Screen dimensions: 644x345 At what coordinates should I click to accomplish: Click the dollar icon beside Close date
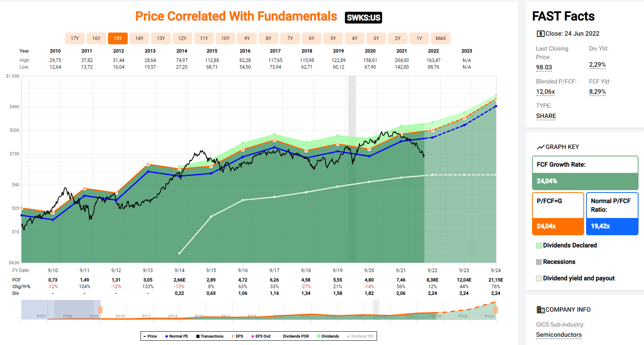pyautogui.click(x=540, y=34)
